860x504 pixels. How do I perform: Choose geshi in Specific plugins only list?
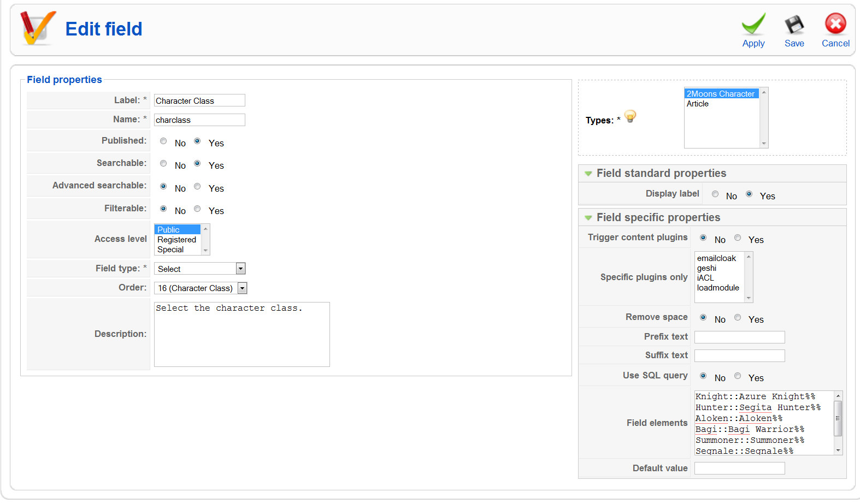pyautogui.click(x=706, y=268)
